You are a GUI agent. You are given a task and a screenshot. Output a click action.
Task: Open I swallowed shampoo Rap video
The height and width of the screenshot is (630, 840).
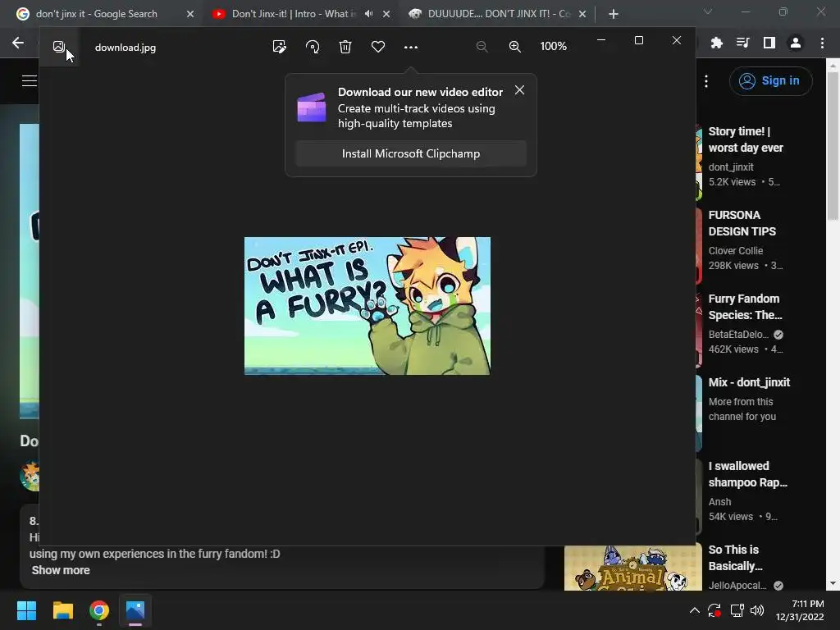748,474
